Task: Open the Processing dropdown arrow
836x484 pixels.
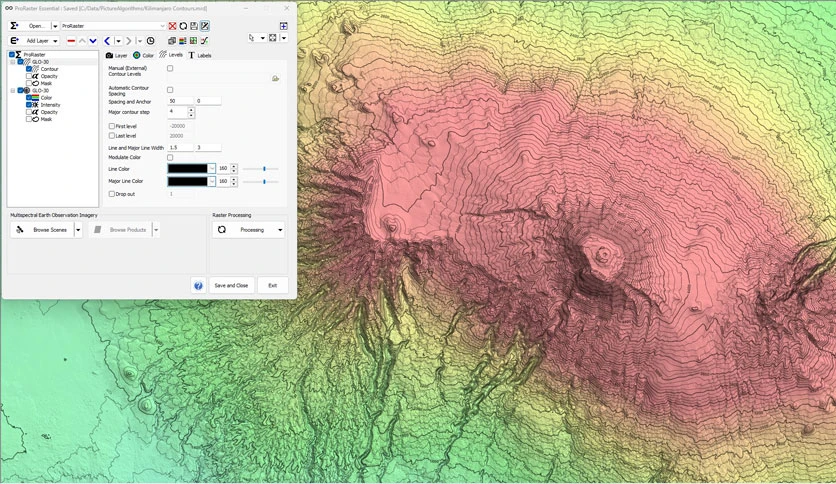Action: (280, 230)
